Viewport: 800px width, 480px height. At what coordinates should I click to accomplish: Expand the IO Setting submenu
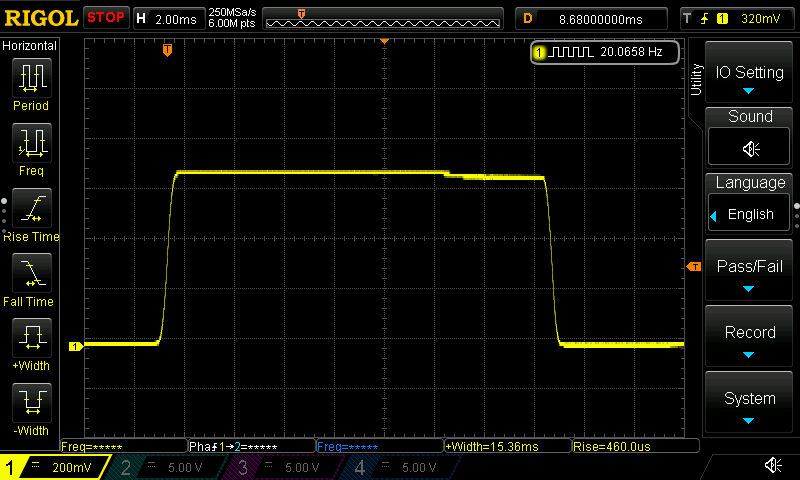[750, 79]
